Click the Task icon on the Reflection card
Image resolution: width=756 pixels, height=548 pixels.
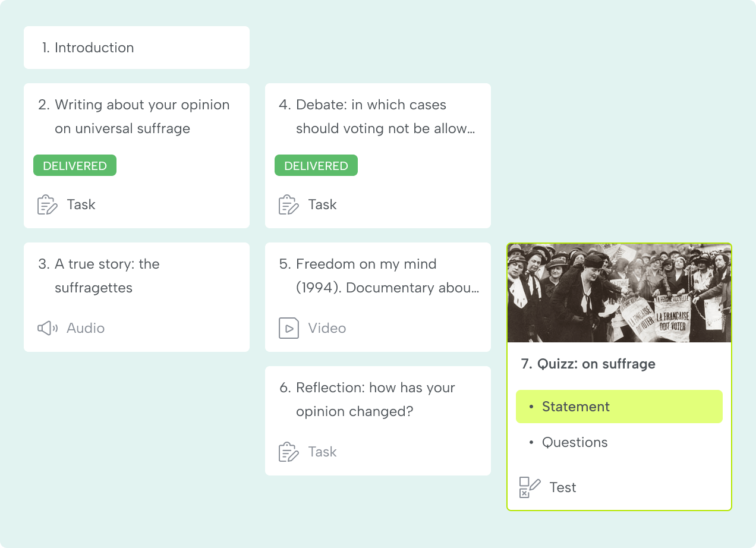[289, 451]
